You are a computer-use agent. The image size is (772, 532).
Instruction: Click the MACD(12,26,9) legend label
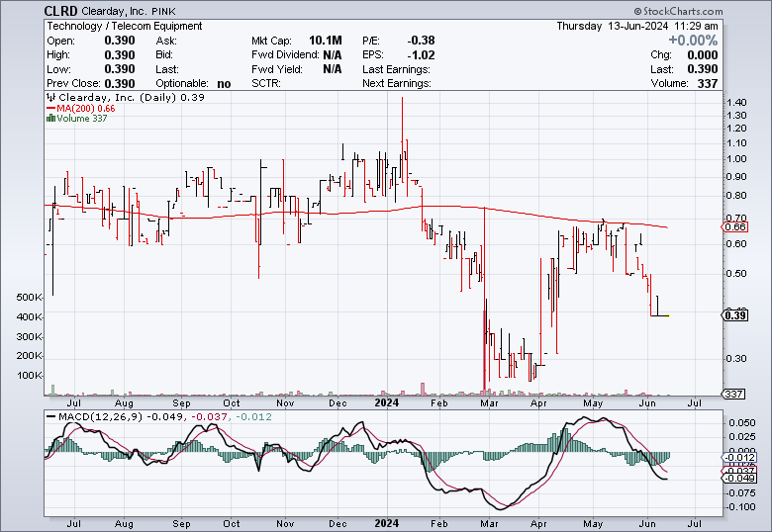point(100,416)
